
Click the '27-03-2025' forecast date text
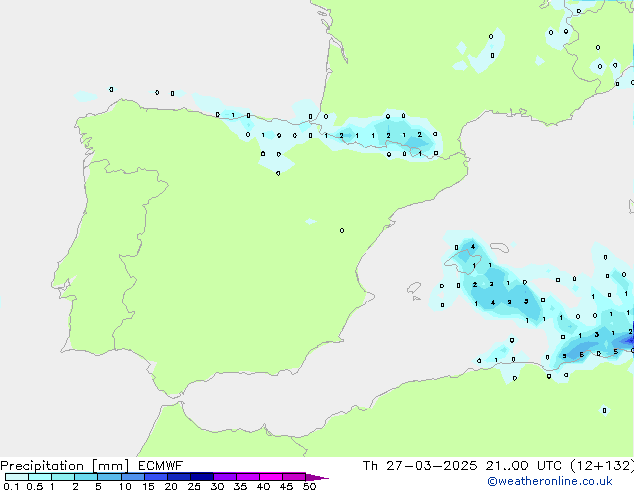click(431, 466)
